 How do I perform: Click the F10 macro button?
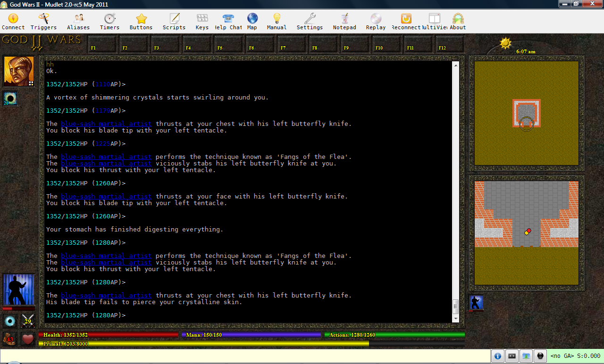[386, 45]
